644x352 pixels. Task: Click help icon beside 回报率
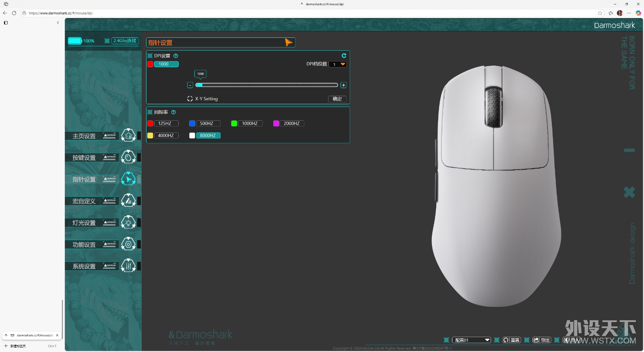pos(173,112)
